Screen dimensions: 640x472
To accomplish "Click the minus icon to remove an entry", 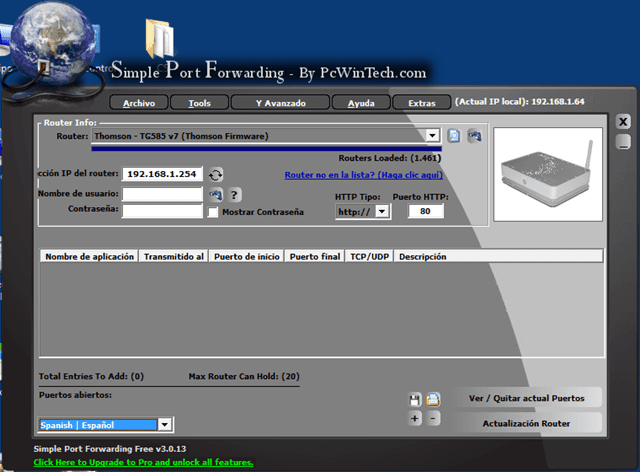I will click(433, 418).
